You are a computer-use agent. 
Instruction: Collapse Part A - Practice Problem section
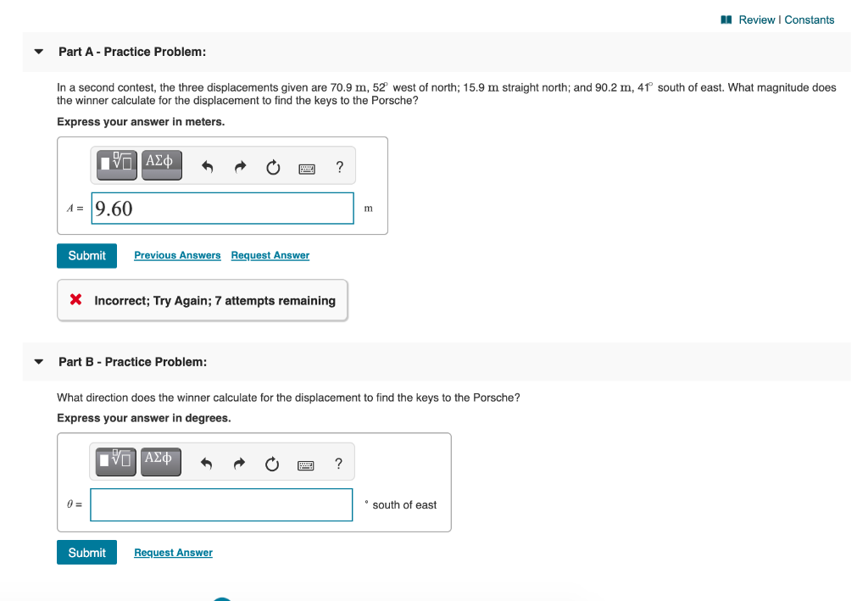38,52
